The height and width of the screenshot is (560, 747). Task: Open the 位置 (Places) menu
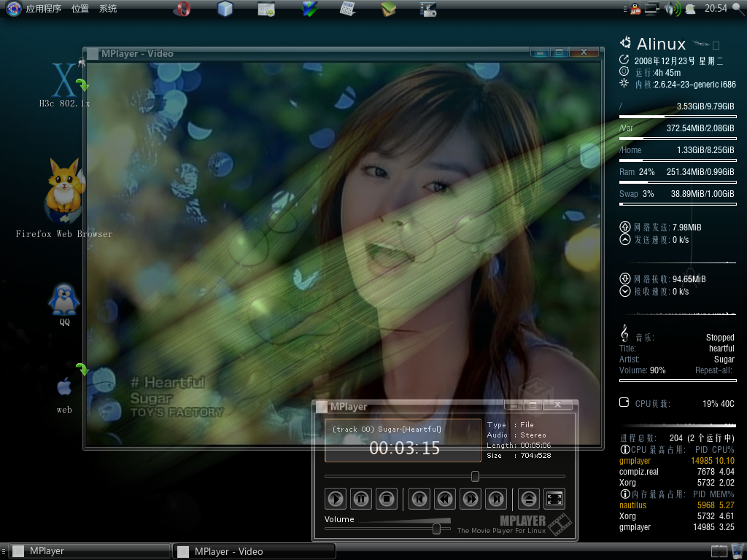tap(80, 9)
